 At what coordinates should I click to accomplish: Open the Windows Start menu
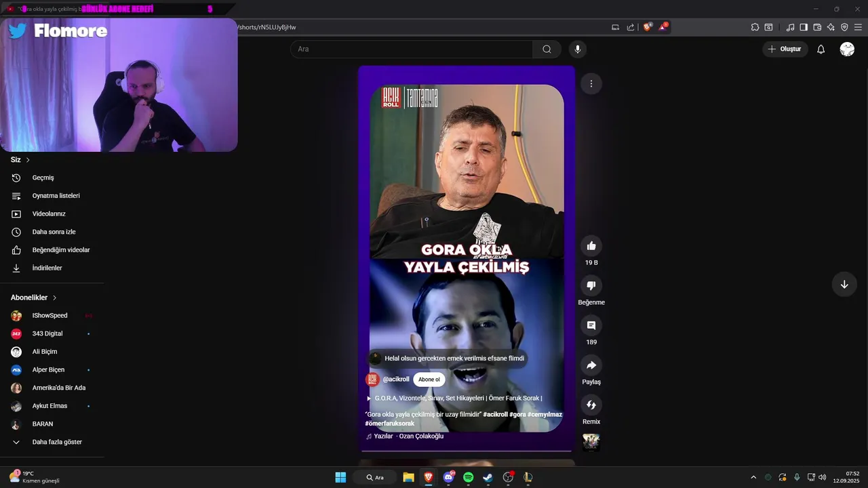340,477
